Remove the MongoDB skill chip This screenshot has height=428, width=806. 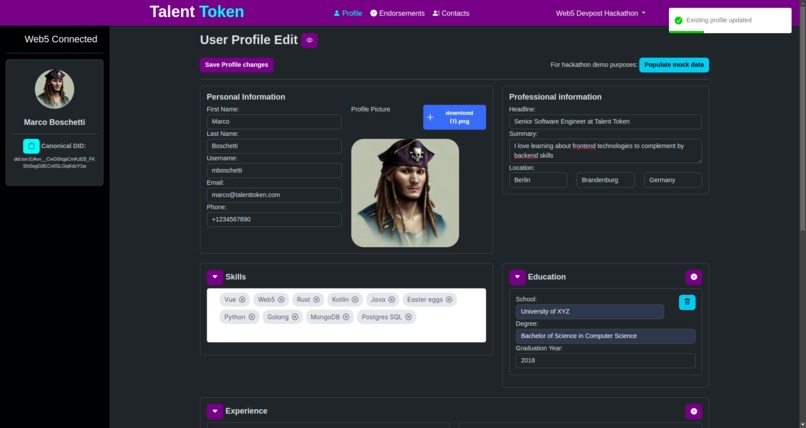[346, 317]
